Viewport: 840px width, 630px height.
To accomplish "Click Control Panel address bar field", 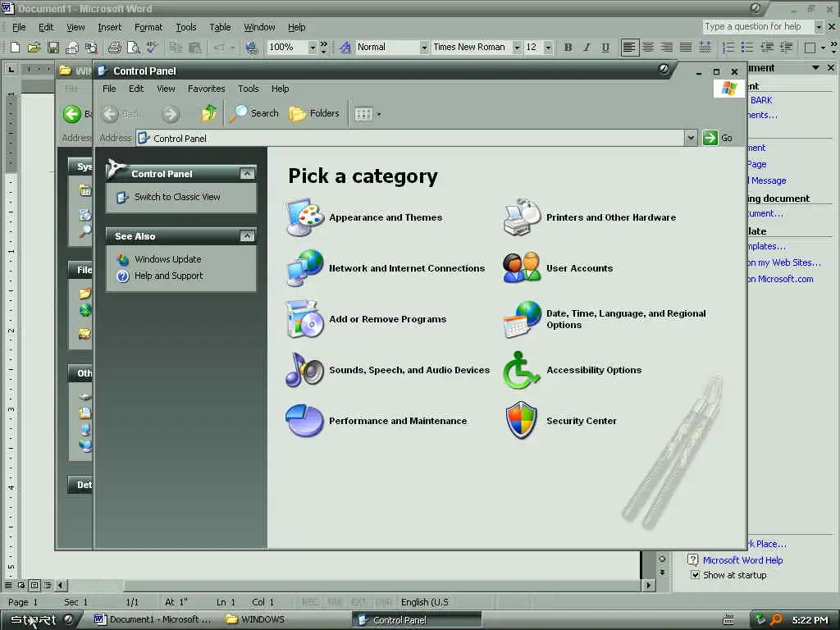I will [410, 138].
